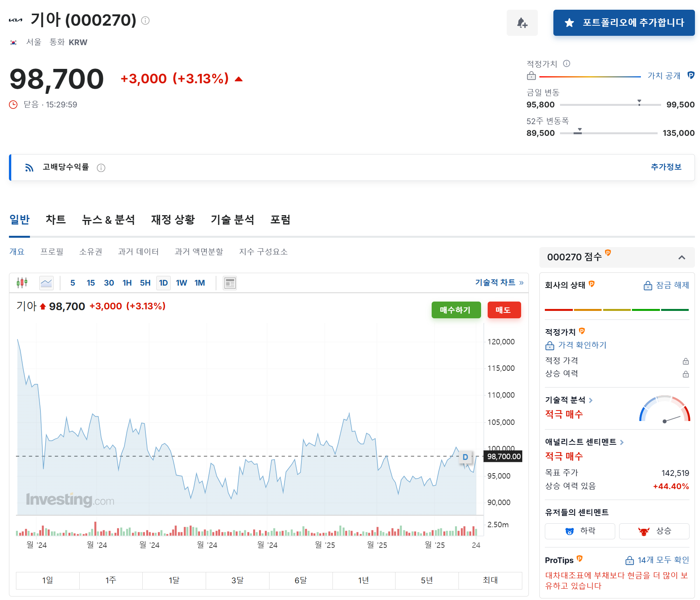Select the 1D interval
700x600 pixels.
point(163,283)
